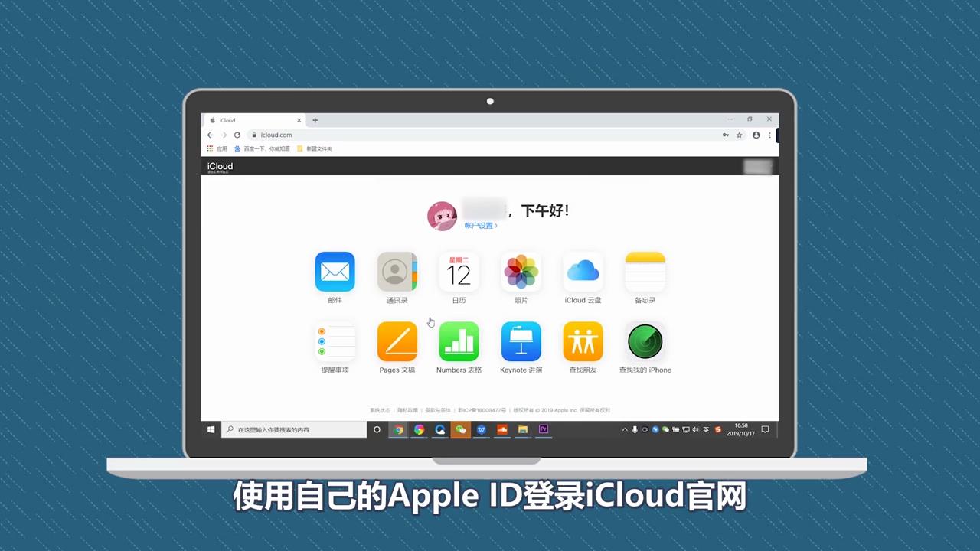Screen dimensions: 980x551
Task: Click the microphone icon in system tray
Action: pyautogui.click(x=635, y=430)
